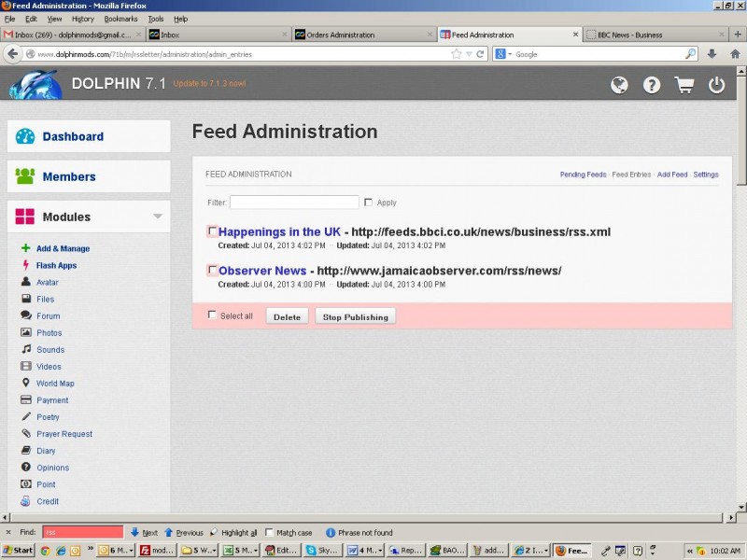
Task: Click the Payment card icon
Action: click(x=26, y=399)
